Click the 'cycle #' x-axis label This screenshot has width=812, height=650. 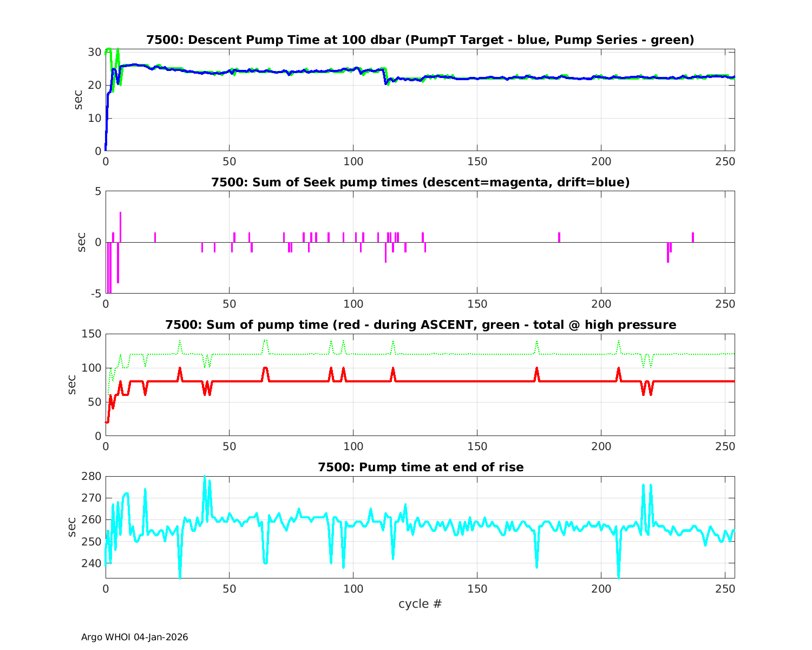coord(420,603)
